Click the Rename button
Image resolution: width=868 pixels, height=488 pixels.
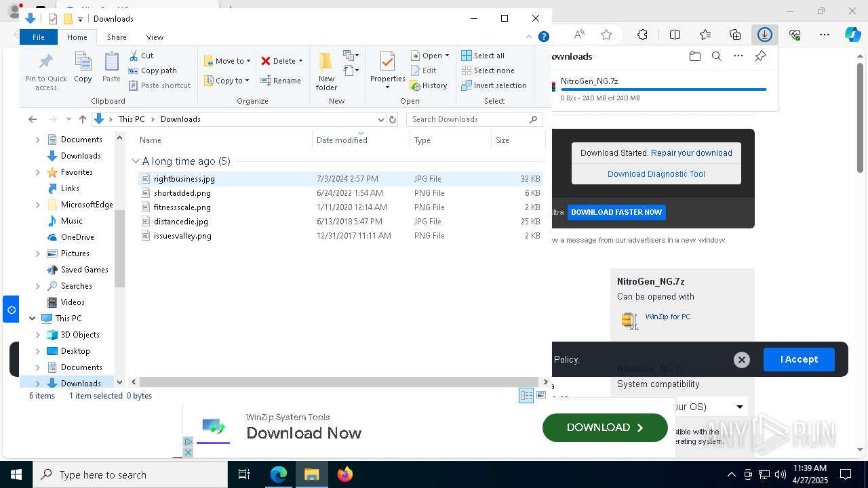[281, 81]
